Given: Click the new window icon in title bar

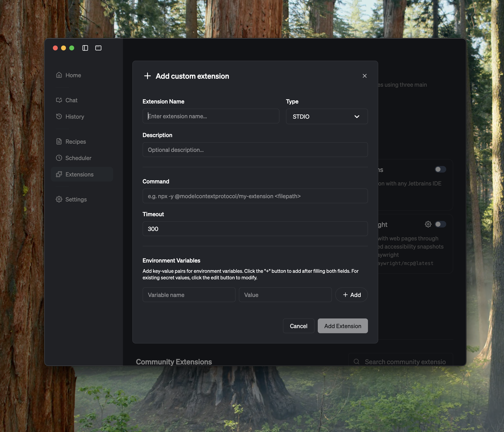Looking at the screenshot, I should tap(98, 48).
